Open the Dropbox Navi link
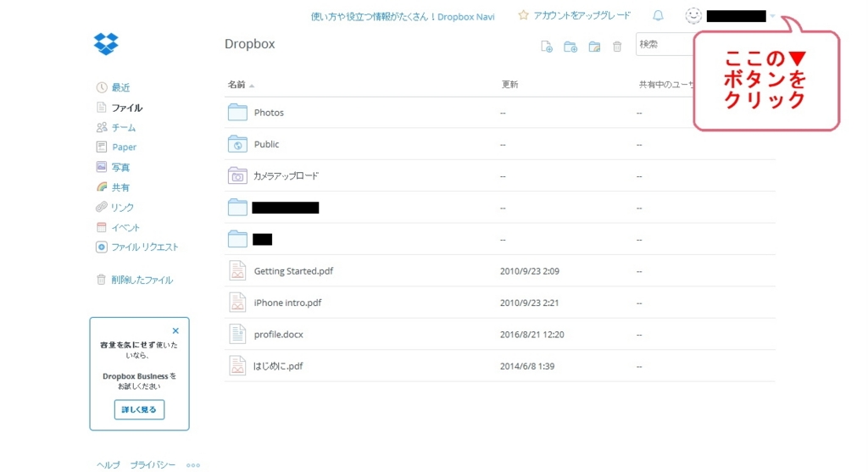868x472 pixels. coord(403,17)
